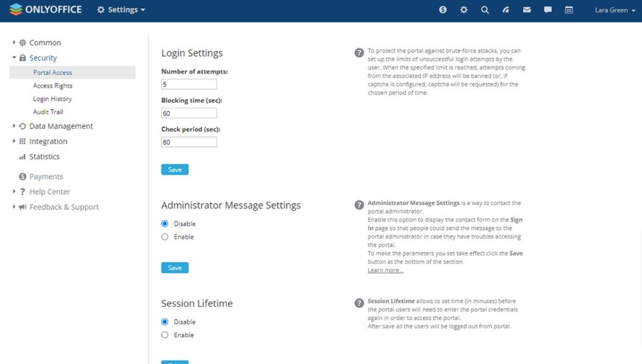The height and width of the screenshot is (364, 642).
Task: Click the Help Center label
Action: [x=50, y=192]
